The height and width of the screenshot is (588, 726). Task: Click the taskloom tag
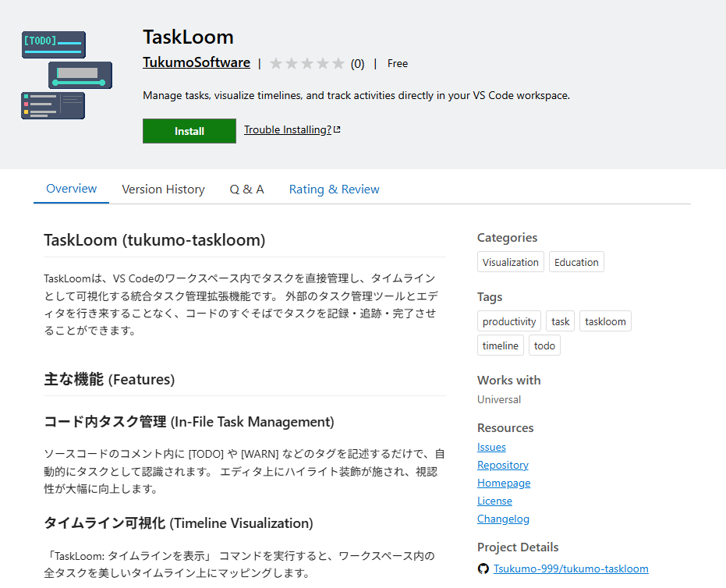pyautogui.click(x=605, y=321)
